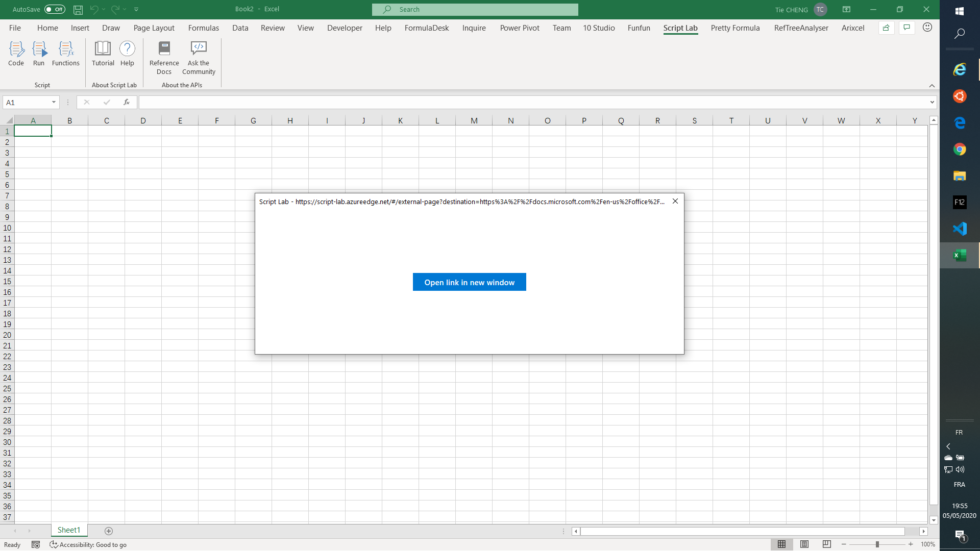Select the Sheet1 tab
Image resolution: width=980 pixels, height=551 pixels.
pos(69,530)
